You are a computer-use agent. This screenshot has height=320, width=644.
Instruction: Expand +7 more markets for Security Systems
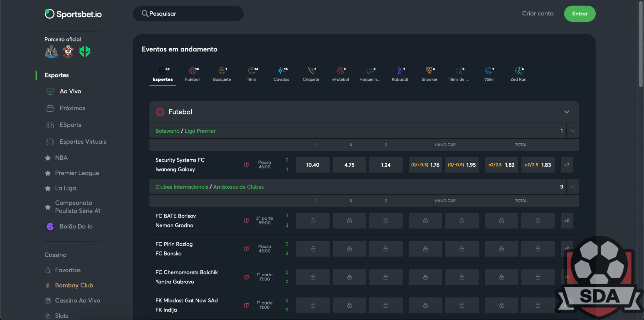pyautogui.click(x=567, y=165)
